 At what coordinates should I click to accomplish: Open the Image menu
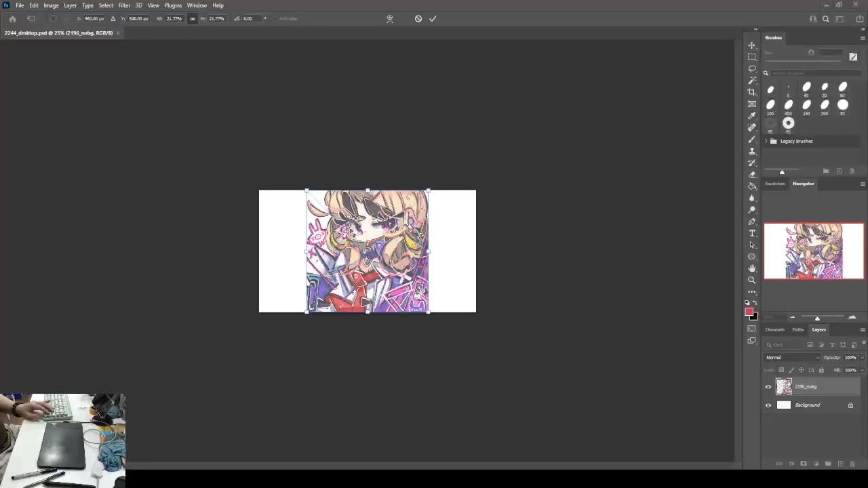tap(51, 5)
